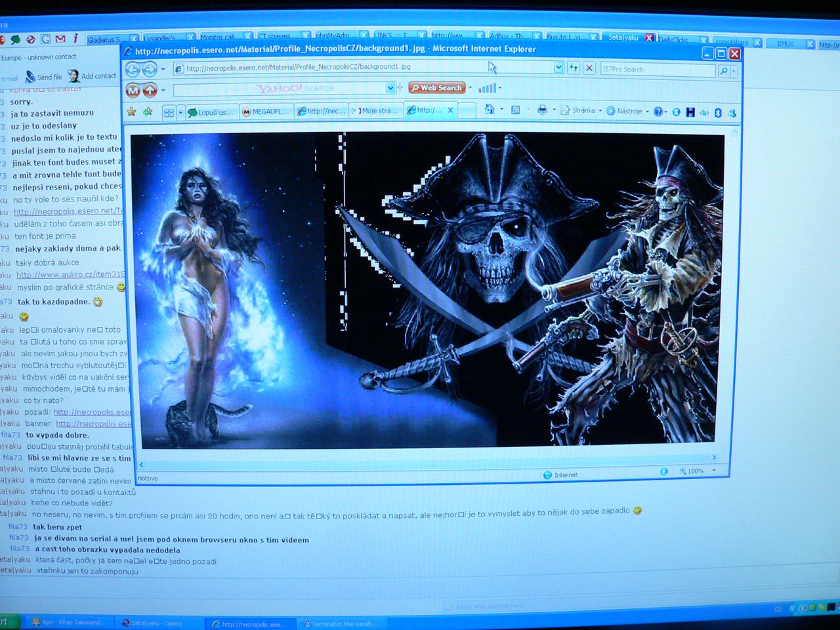The image size is (840, 630).
Task: Click the horizontal scrollbar right arrow
Action: [714, 457]
